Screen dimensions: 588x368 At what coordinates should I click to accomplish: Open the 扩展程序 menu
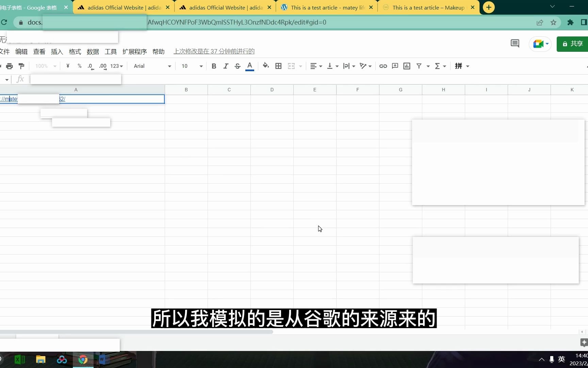(134, 51)
